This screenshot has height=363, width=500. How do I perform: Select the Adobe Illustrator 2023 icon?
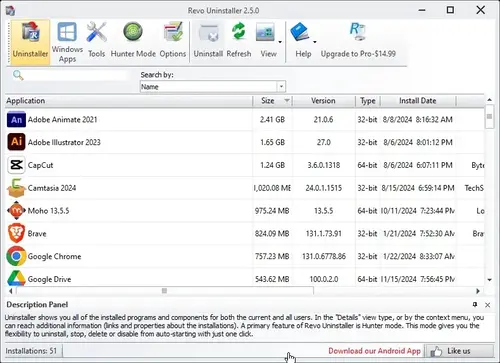point(16,142)
